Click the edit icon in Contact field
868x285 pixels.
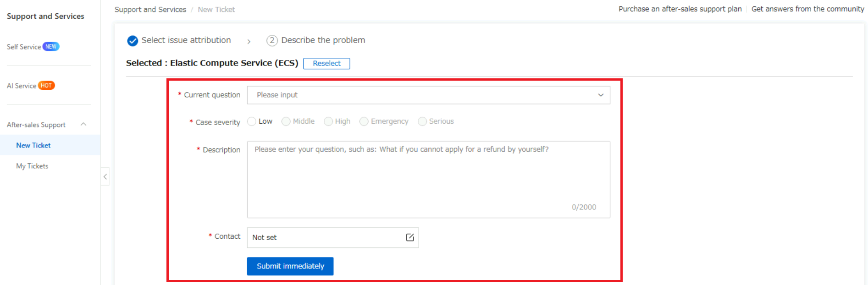point(410,237)
